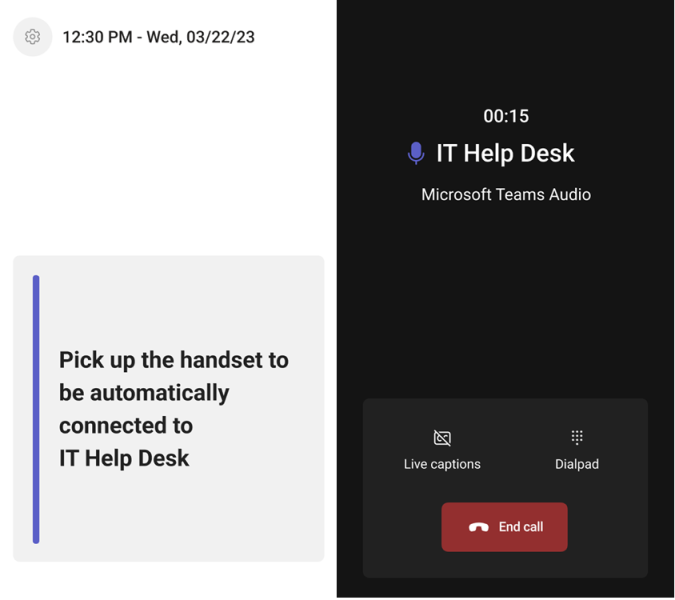The image size is (675, 600).
Task: Select the Microsoft Teams Audio text
Action: click(506, 194)
